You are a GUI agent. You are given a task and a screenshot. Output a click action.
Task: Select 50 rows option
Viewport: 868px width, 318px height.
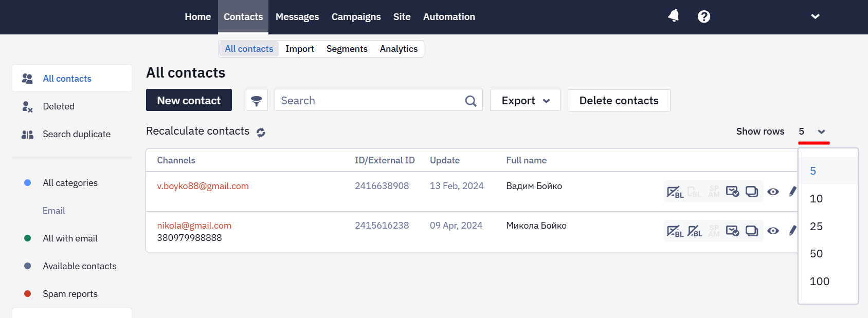pyautogui.click(x=828, y=254)
